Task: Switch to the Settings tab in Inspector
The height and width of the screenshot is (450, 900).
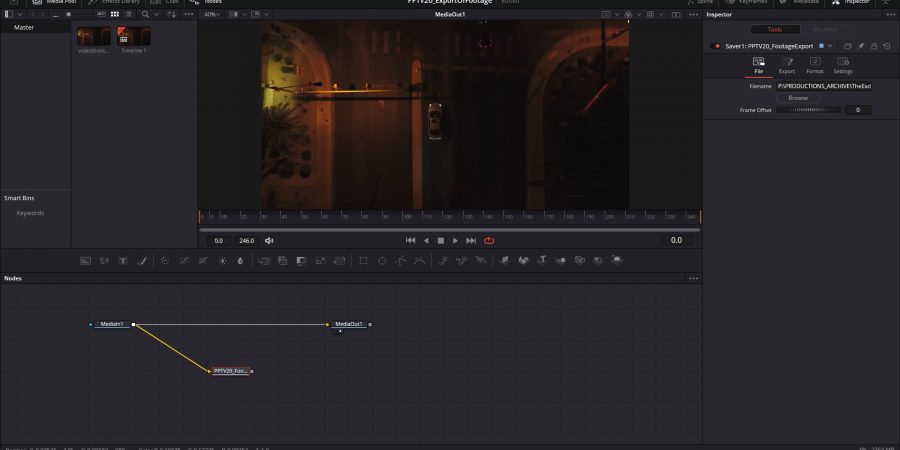Action: (843, 66)
